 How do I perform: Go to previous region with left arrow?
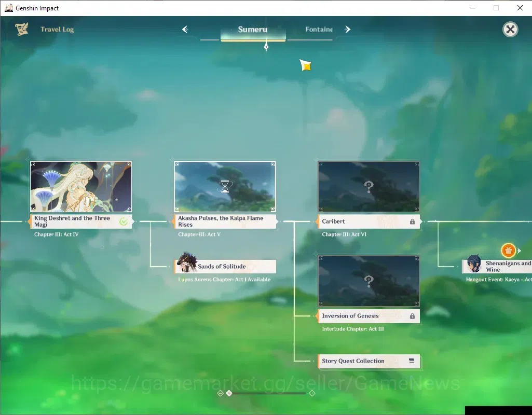(185, 30)
